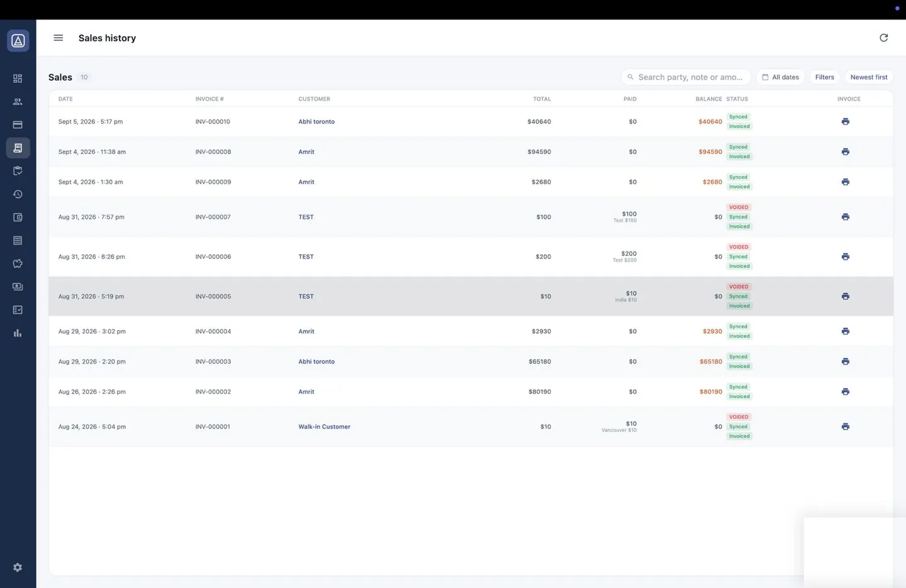The image size is (906, 588).
Task: Click the Vancouver $10 payment note
Action: (619, 430)
